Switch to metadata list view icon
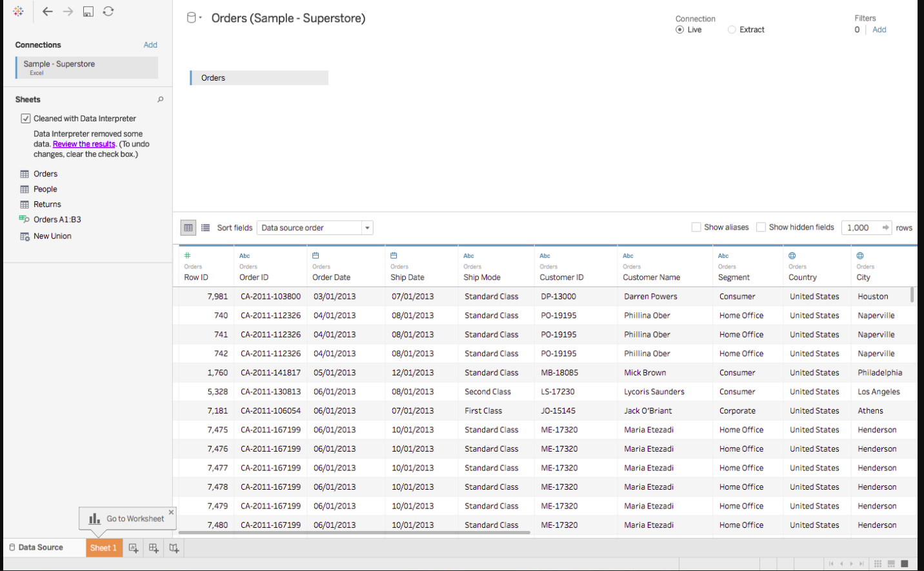The width and height of the screenshot is (924, 571). tap(205, 228)
